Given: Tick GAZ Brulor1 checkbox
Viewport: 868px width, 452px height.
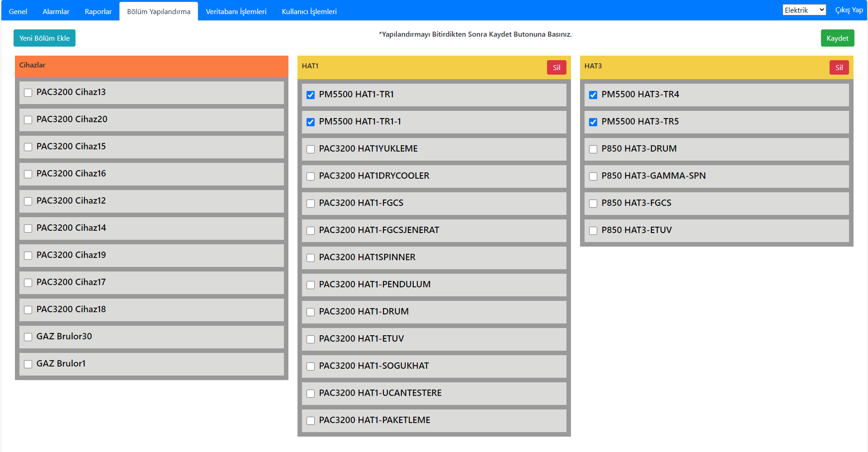Looking at the screenshot, I should 28,364.
